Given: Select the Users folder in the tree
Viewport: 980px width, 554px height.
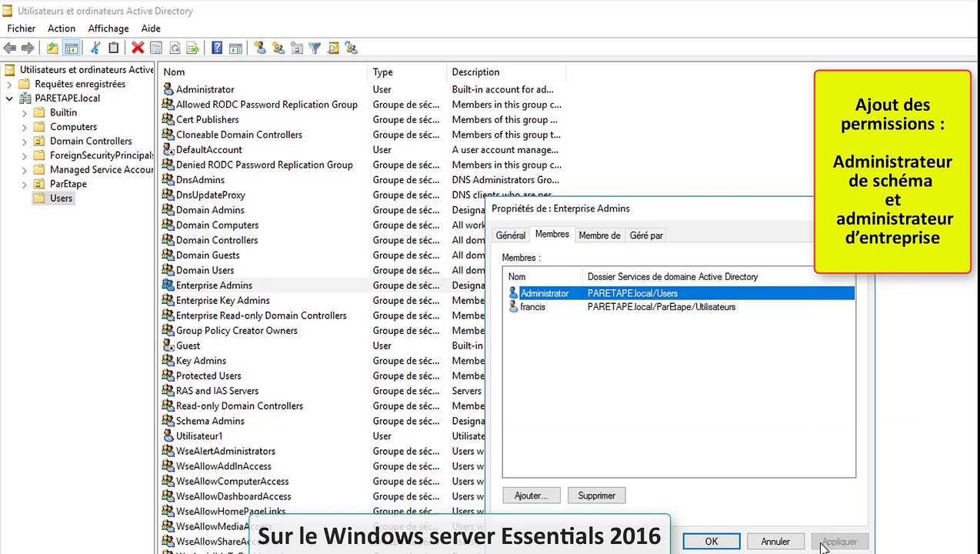Looking at the screenshot, I should point(61,199).
